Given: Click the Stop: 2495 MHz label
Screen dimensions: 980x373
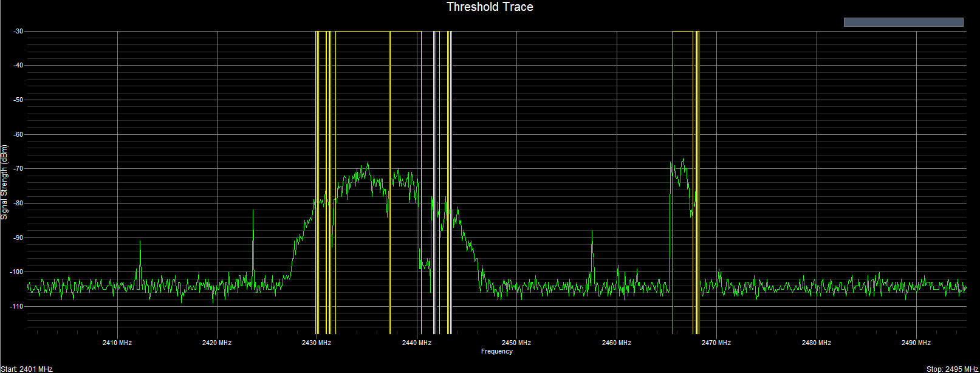Looking at the screenshot, I should click(953, 369).
